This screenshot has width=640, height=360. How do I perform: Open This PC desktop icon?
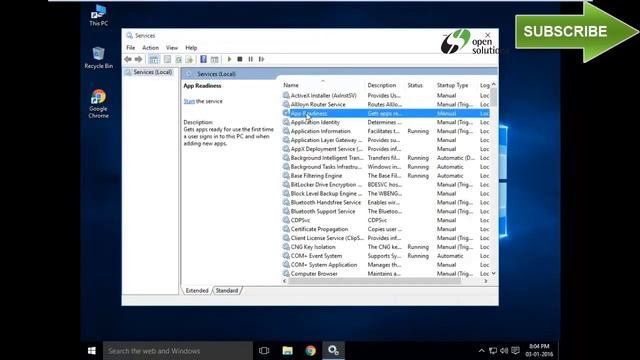tap(98, 16)
